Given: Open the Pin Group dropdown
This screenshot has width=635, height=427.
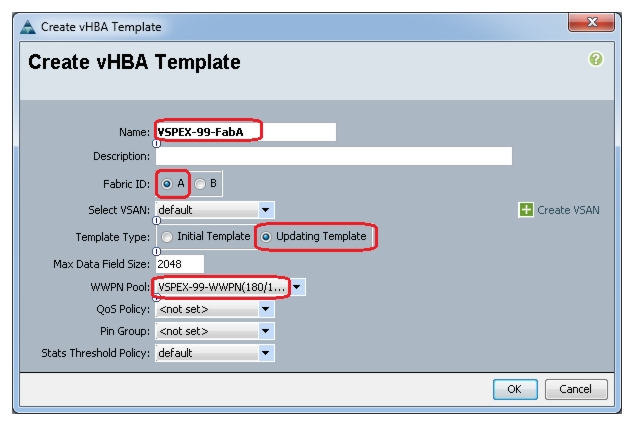Looking at the screenshot, I should 215,331.
